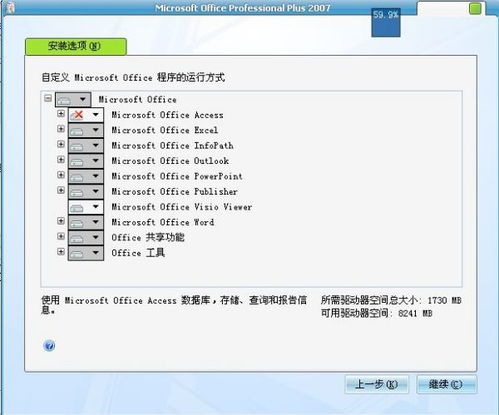Open install-state dropdown for Microsoft Office Access
The width and height of the screenshot is (499, 415).
86,115
